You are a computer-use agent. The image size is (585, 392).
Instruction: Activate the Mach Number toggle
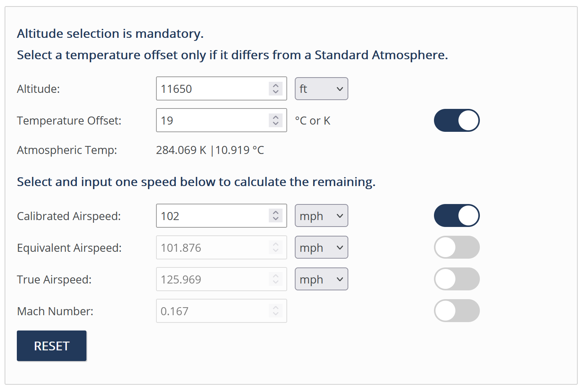pyautogui.click(x=457, y=311)
